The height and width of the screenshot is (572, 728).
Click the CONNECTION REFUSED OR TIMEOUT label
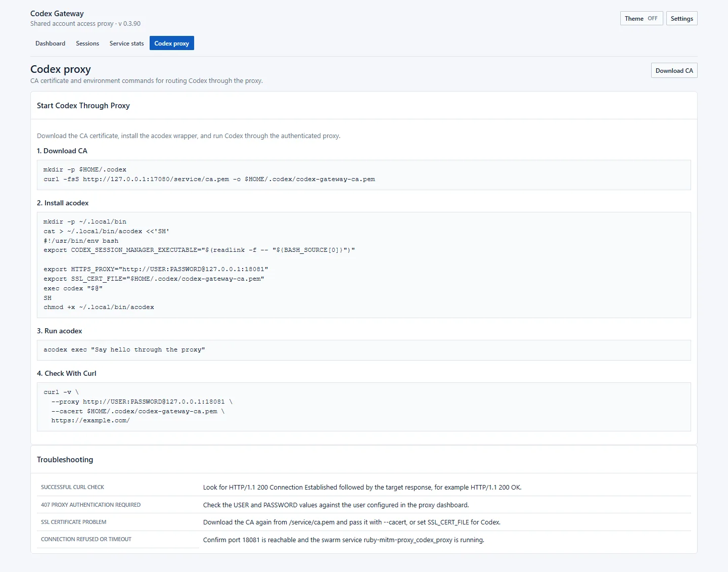click(86, 539)
